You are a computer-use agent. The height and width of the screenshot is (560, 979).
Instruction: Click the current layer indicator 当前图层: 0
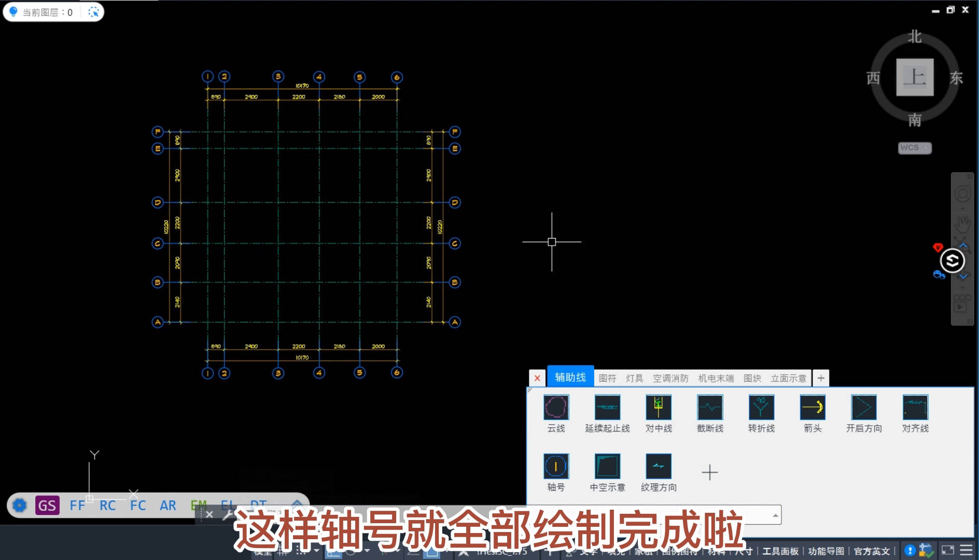coord(47,12)
